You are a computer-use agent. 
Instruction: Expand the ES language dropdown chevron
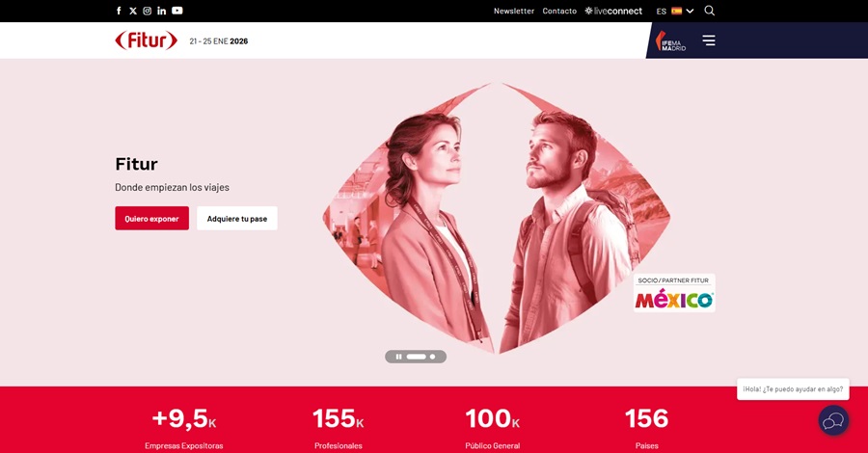[690, 11]
